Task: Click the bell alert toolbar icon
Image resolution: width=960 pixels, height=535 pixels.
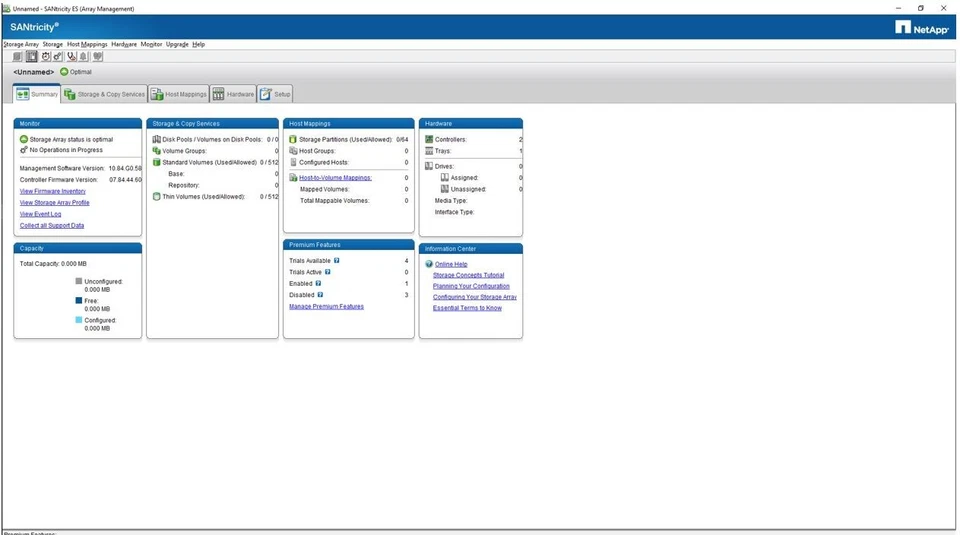Action: coord(84,56)
